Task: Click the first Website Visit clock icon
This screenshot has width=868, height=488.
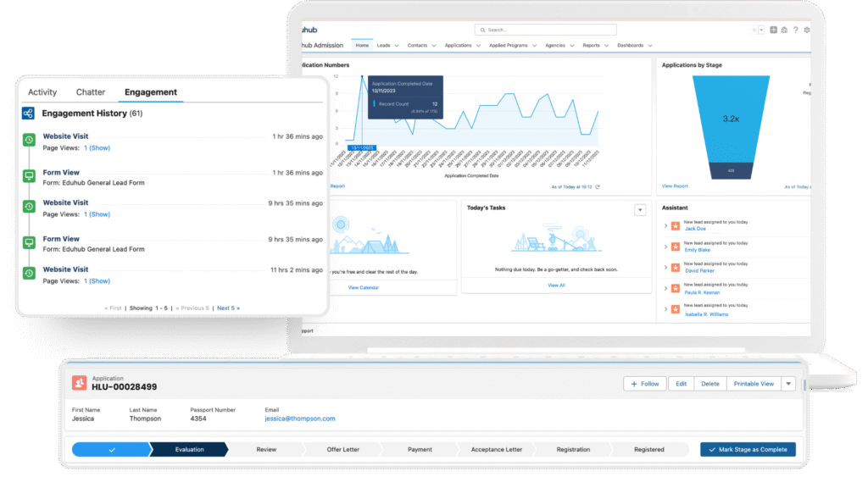Action: [x=28, y=140]
